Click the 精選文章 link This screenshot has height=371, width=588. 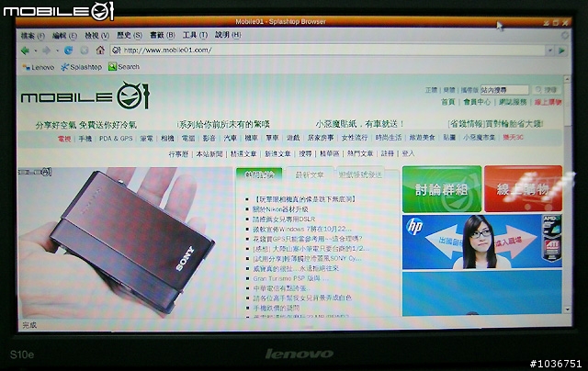[243, 153]
